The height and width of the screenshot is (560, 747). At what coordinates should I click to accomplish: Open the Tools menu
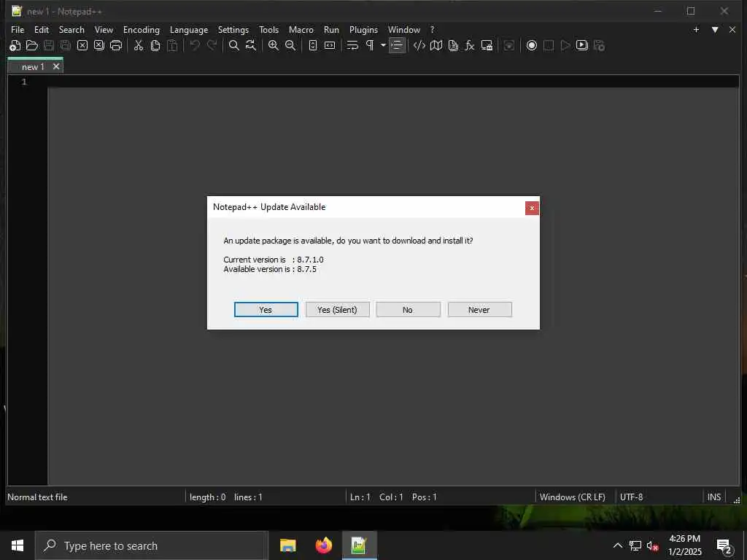point(268,29)
